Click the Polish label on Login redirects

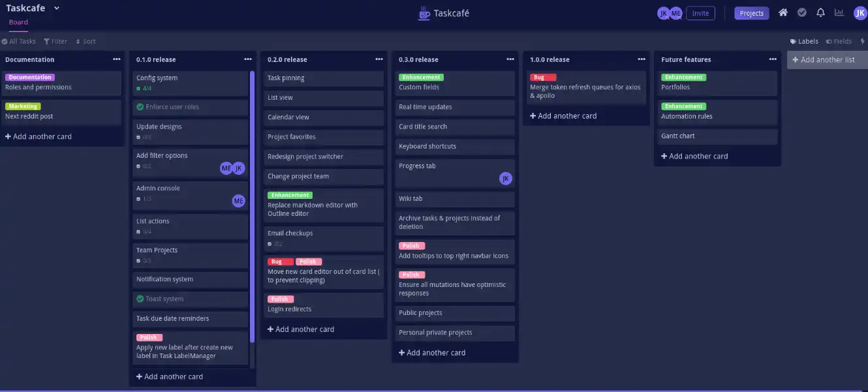click(x=279, y=299)
